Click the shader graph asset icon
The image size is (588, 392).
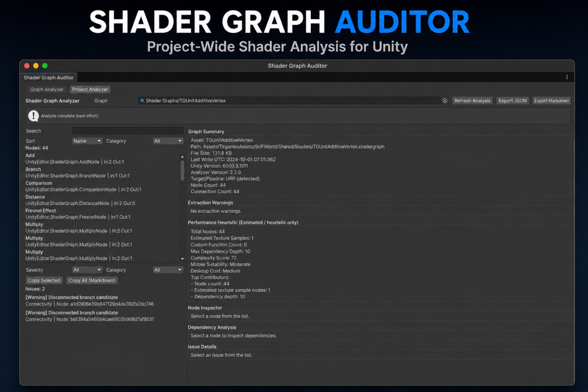tap(142, 100)
